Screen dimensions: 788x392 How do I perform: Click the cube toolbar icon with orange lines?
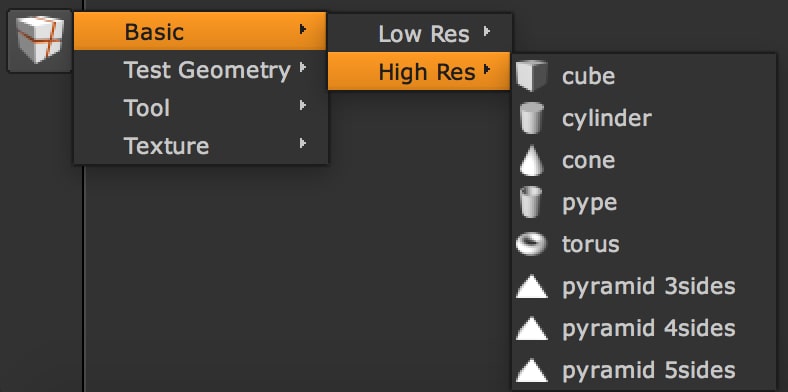(x=40, y=41)
